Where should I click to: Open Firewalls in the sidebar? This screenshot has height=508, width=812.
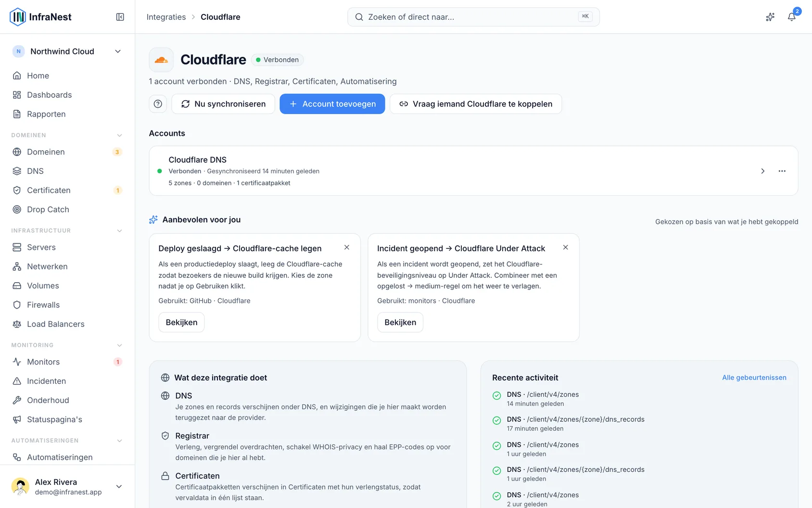pos(67,305)
